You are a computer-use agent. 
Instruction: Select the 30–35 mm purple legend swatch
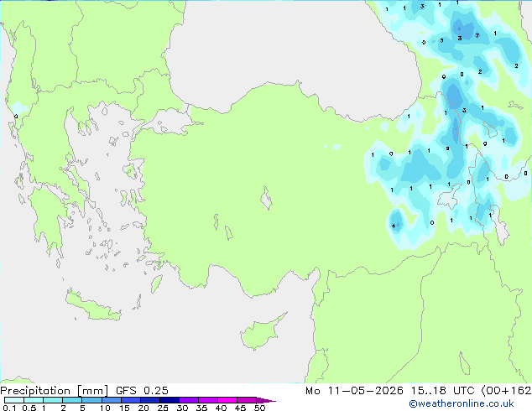(188, 400)
